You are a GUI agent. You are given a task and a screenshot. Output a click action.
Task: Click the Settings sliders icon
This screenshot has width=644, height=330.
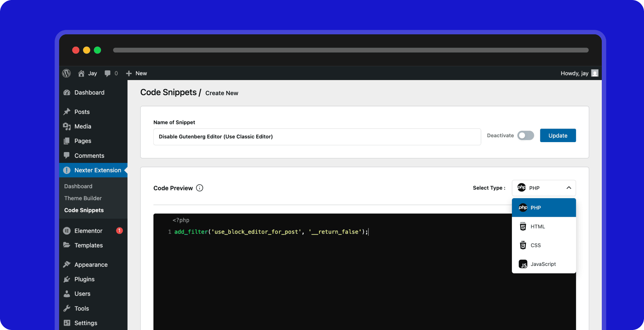[67, 323]
